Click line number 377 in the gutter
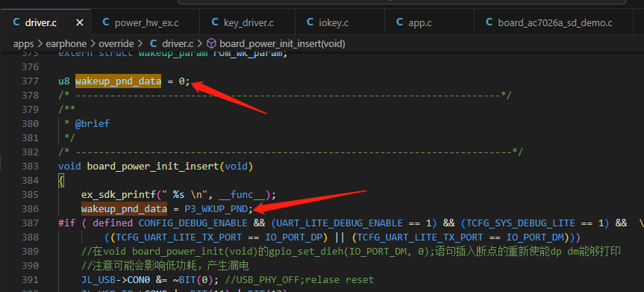The height and width of the screenshot is (292, 644). (x=29, y=81)
